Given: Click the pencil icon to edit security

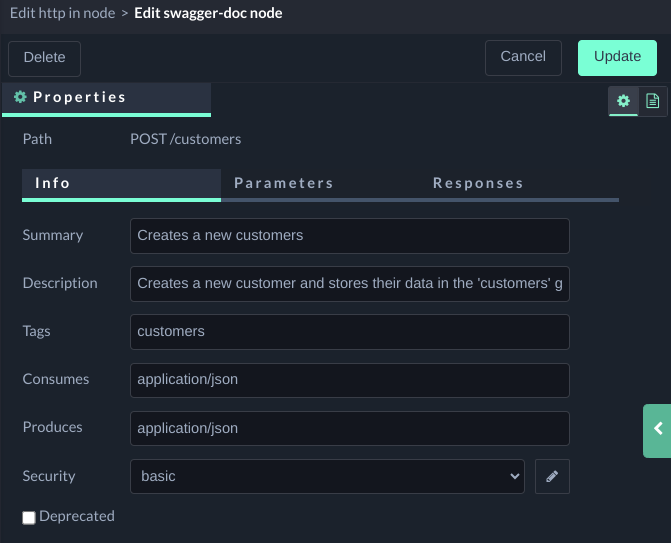Looking at the screenshot, I should coord(552,477).
